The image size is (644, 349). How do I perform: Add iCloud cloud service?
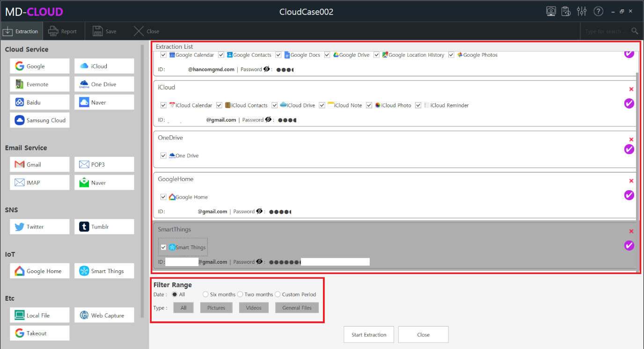pos(104,66)
